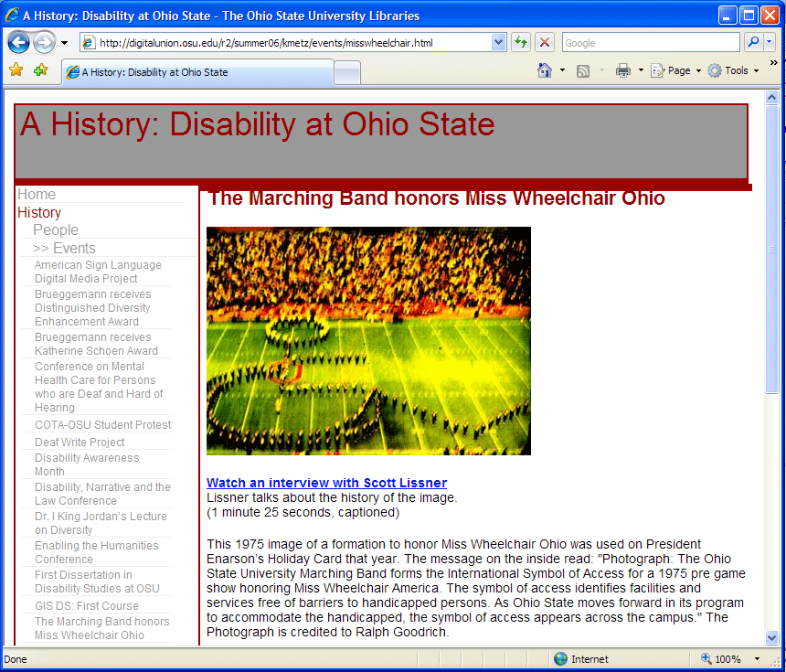This screenshot has height=672, width=786.
Task: Open Disability, Narrative and the Law Conference
Action: coord(102,494)
